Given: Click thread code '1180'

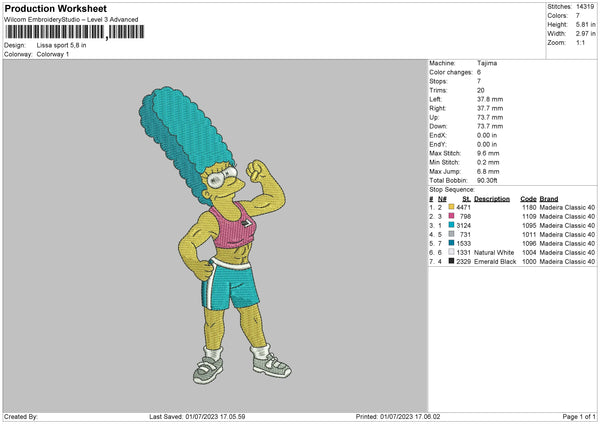Looking at the screenshot, I should pos(529,207).
